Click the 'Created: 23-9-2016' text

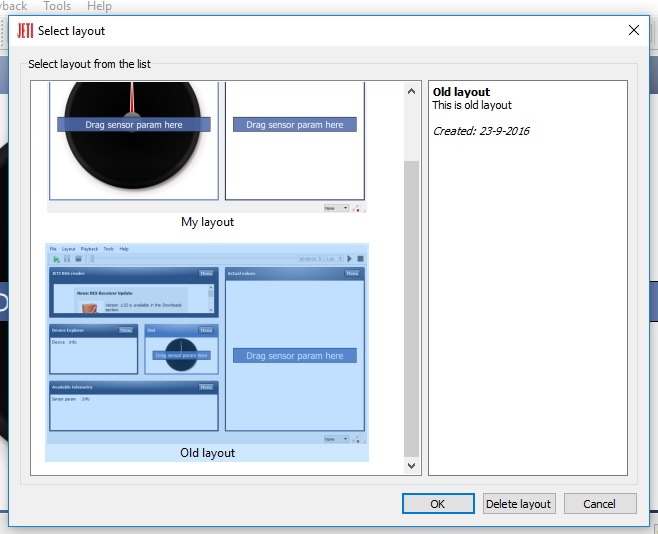point(481,131)
